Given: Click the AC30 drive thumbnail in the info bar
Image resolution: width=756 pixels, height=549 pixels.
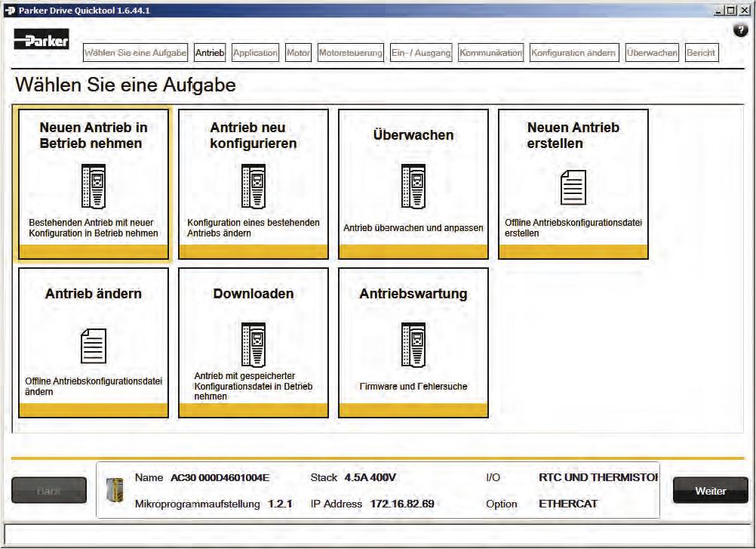Looking at the screenshot, I should 115,490.
